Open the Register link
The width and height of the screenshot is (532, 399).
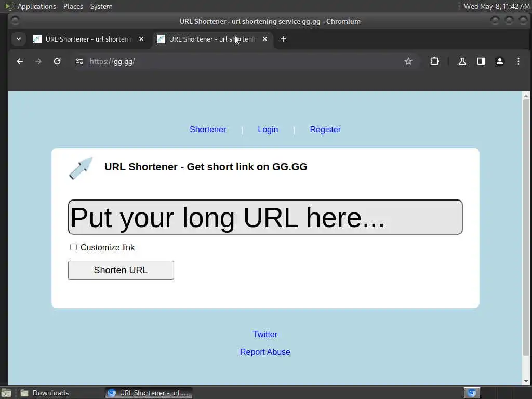click(325, 129)
